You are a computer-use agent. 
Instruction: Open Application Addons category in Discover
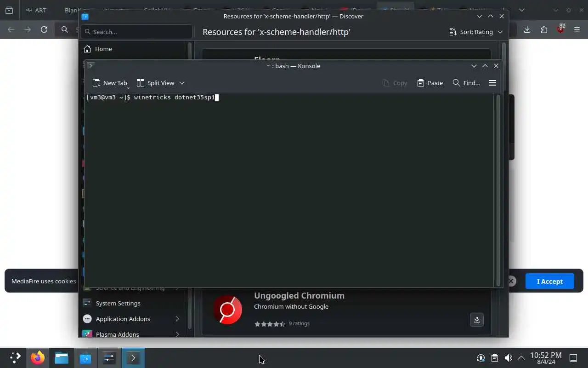click(133, 319)
